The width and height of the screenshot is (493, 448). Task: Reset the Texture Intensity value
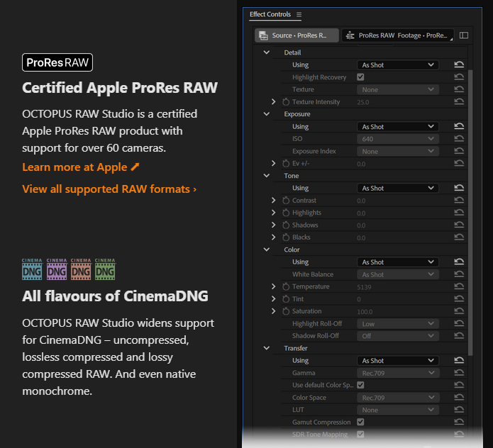[x=459, y=102]
